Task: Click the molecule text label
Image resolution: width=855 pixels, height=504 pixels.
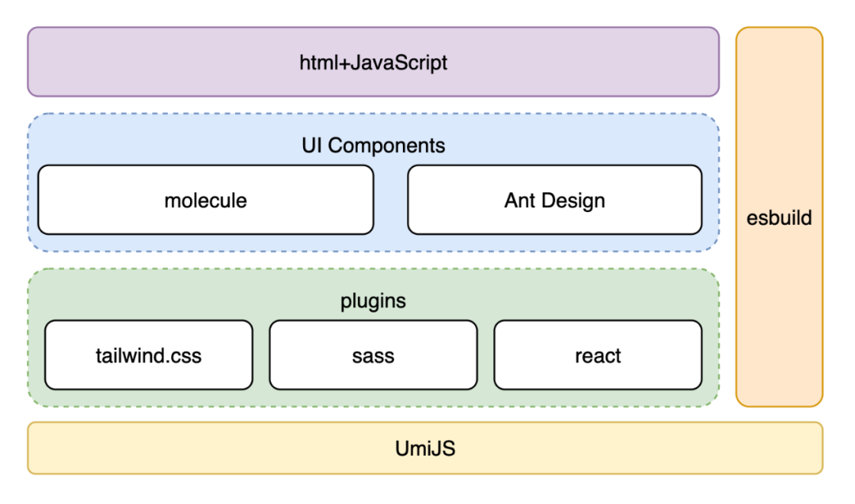Action: coord(206,200)
